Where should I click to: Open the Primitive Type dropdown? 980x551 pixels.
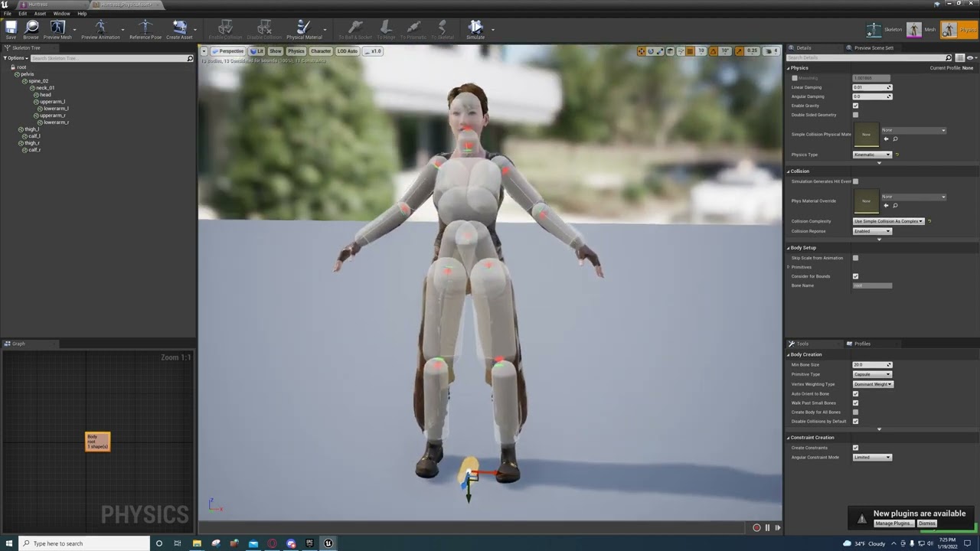click(872, 374)
